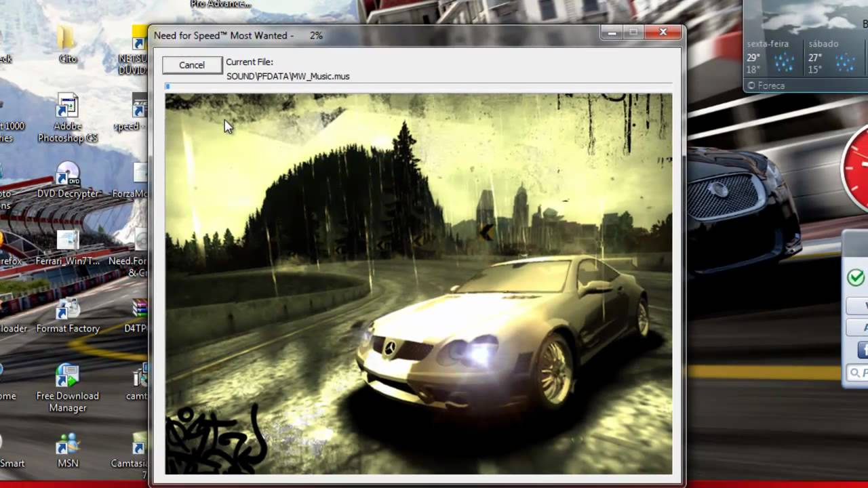Image resolution: width=868 pixels, height=488 pixels.
Task: Click 'SOUND\PFDATA\MW_Music.mus' current file text
Action: (288, 76)
